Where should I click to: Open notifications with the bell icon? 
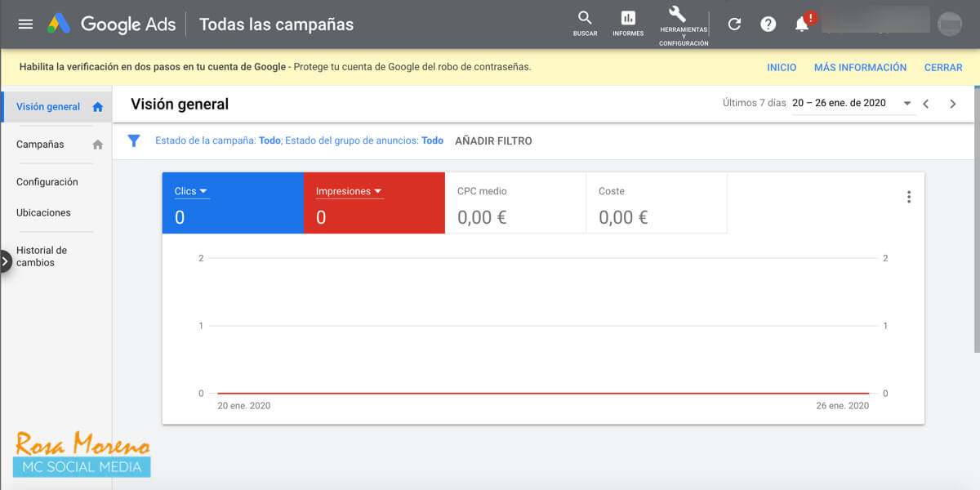pyautogui.click(x=801, y=24)
